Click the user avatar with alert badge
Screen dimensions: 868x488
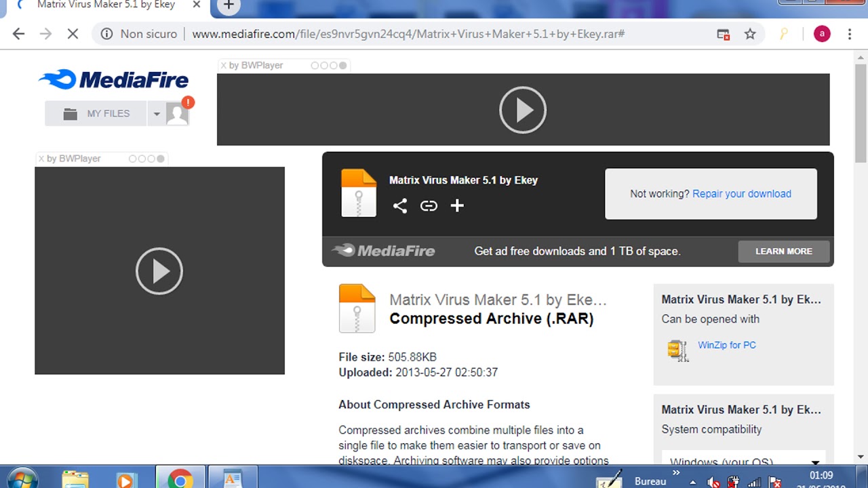coord(178,113)
